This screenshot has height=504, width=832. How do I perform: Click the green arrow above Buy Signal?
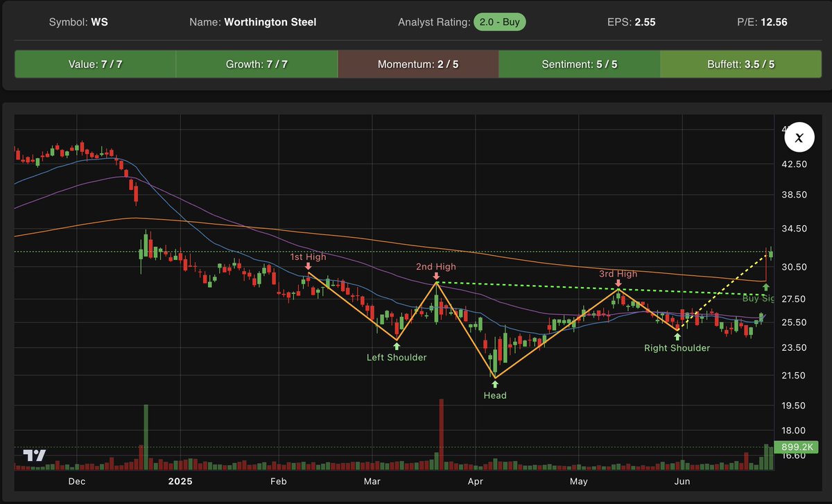pyautogui.click(x=766, y=287)
